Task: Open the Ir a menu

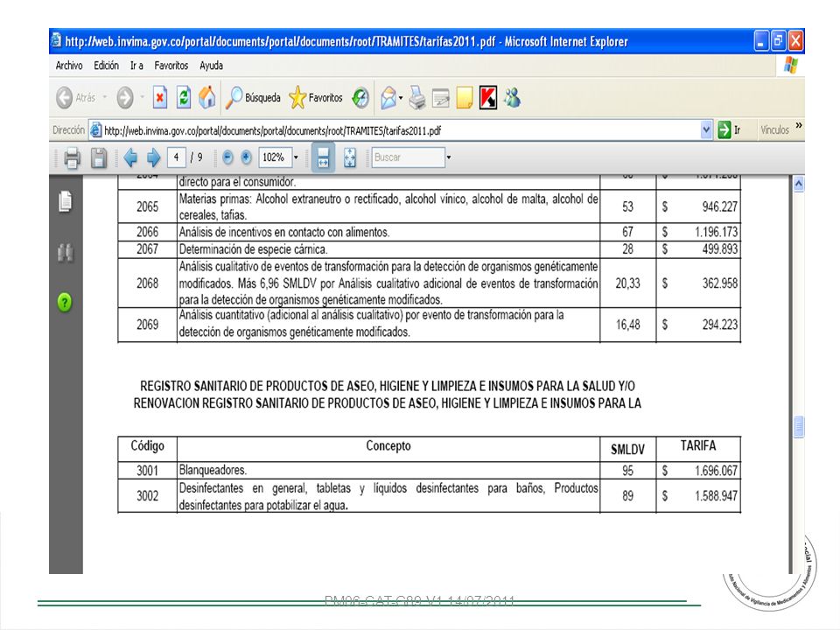Action: click(x=136, y=66)
